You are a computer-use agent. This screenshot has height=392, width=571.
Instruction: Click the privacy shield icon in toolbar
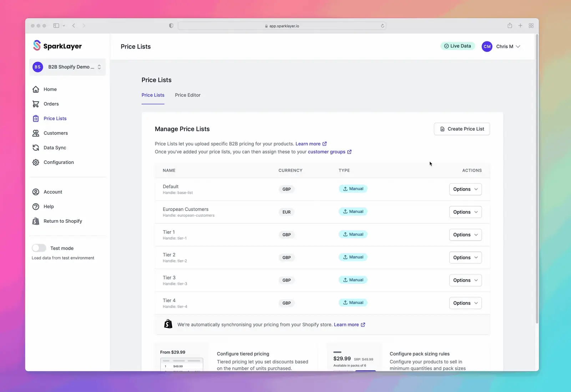click(x=171, y=26)
